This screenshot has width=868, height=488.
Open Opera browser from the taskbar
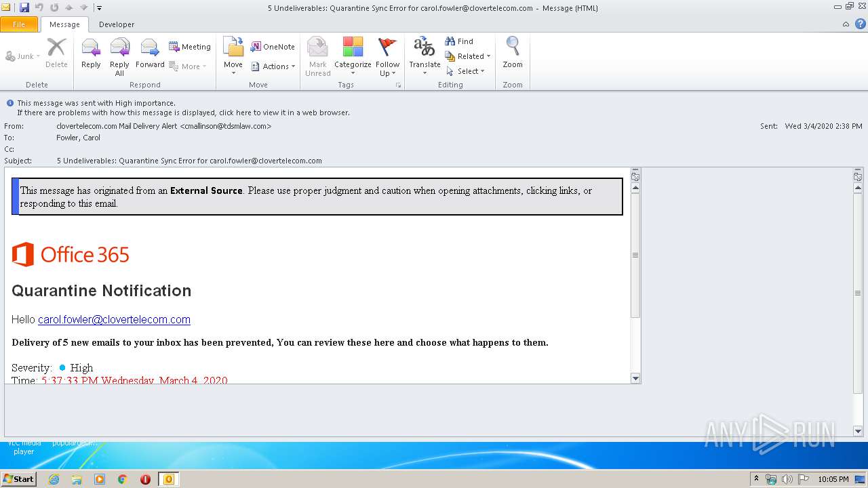coord(145,479)
